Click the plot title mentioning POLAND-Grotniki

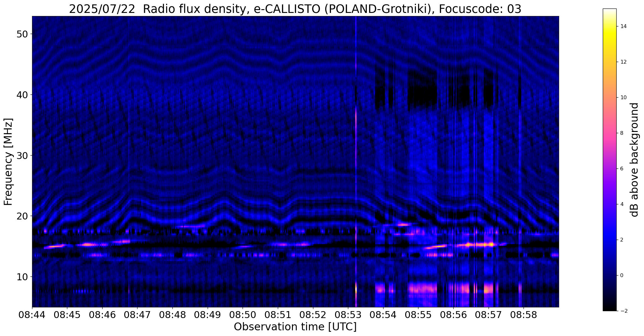[295, 9]
